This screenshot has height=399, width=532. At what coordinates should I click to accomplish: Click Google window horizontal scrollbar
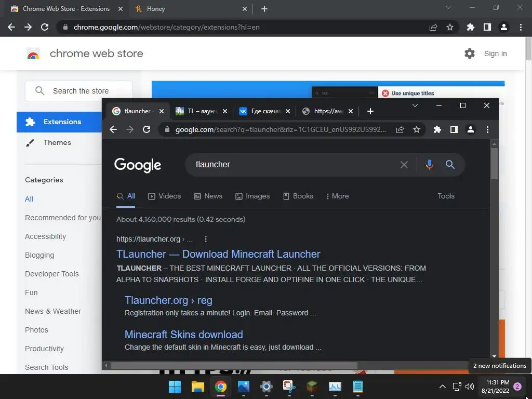point(234,365)
